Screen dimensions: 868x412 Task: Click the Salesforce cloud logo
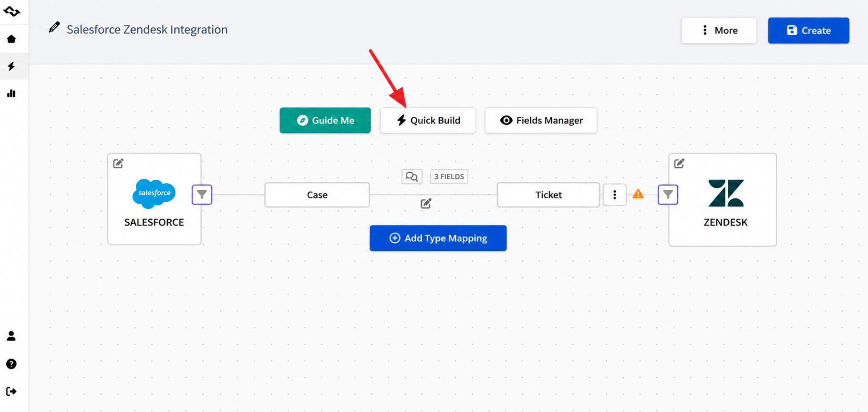click(x=154, y=193)
